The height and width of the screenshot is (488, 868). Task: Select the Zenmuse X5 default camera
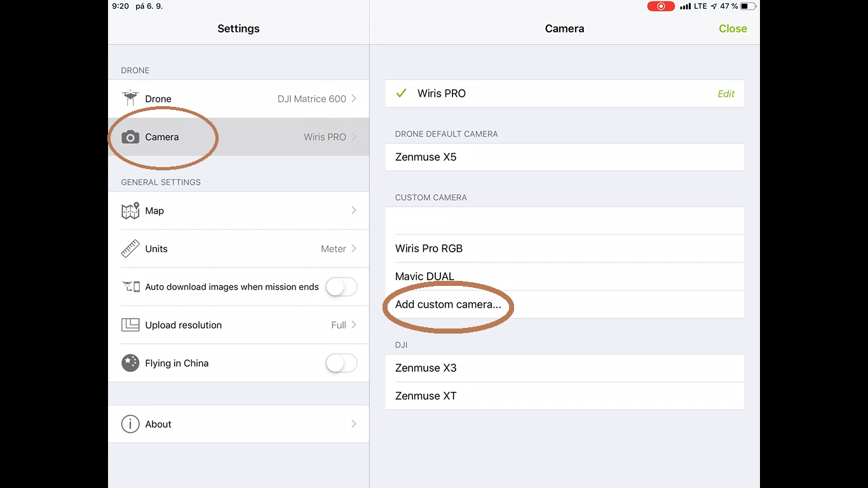coord(564,157)
